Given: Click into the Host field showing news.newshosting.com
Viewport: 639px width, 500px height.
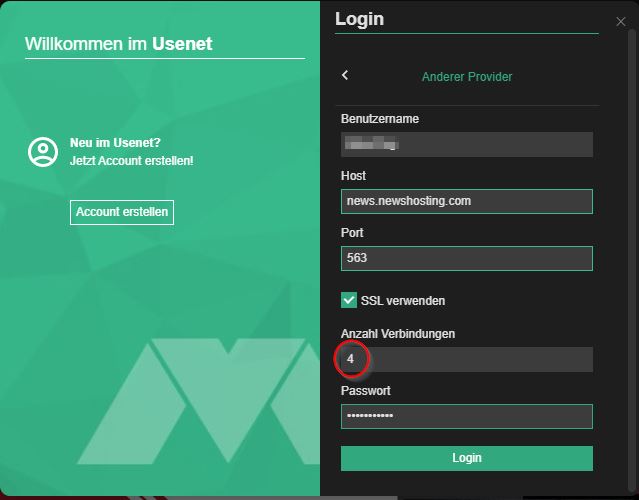Looking at the screenshot, I should (x=467, y=201).
